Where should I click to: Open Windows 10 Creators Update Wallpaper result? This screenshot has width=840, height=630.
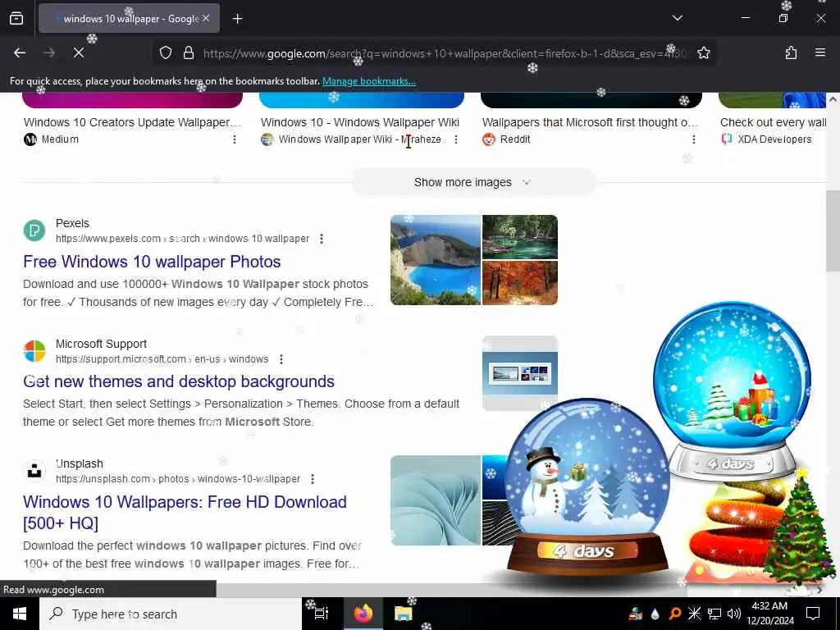tap(132, 122)
